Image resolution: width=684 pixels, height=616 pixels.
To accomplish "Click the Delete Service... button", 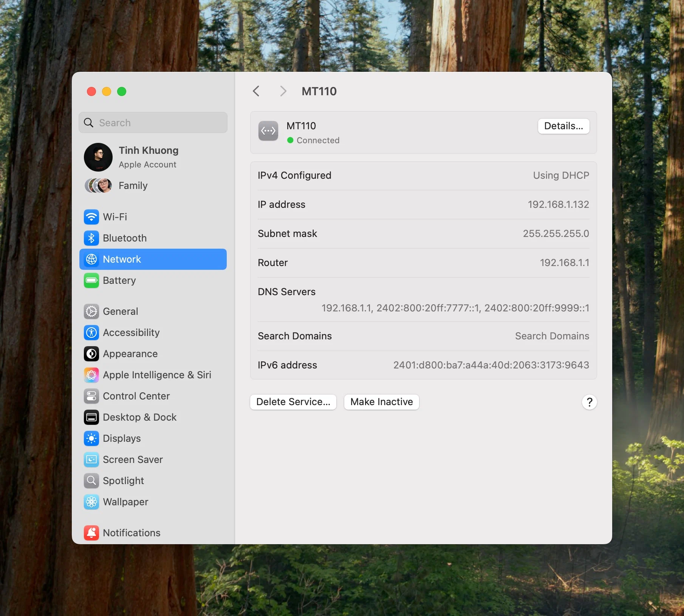I will tap(293, 402).
